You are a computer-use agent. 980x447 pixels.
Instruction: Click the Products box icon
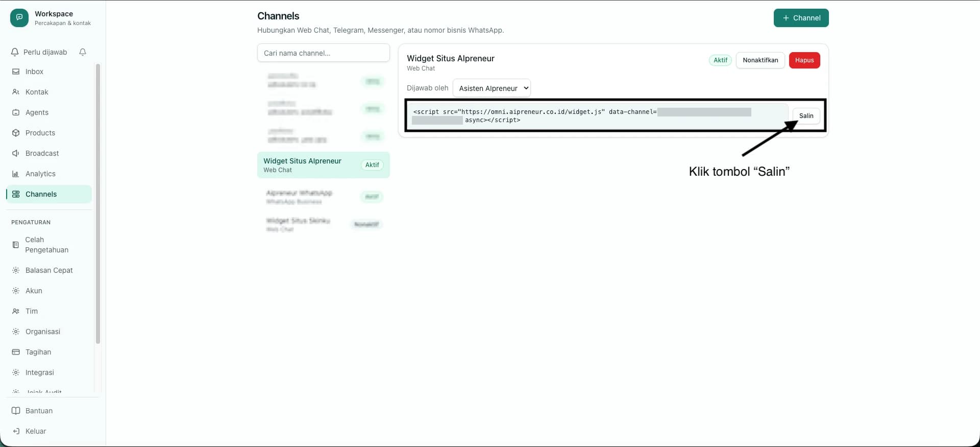point(16,133)
